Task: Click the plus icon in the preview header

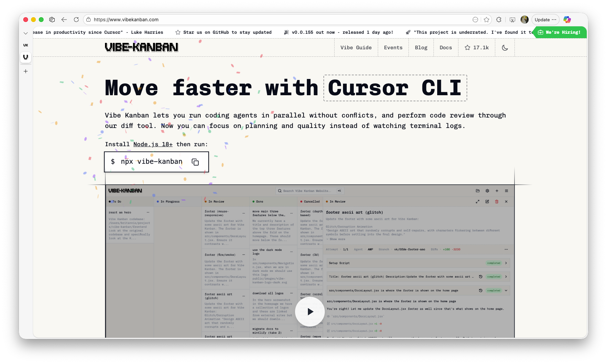Action: tap(497, 191)
